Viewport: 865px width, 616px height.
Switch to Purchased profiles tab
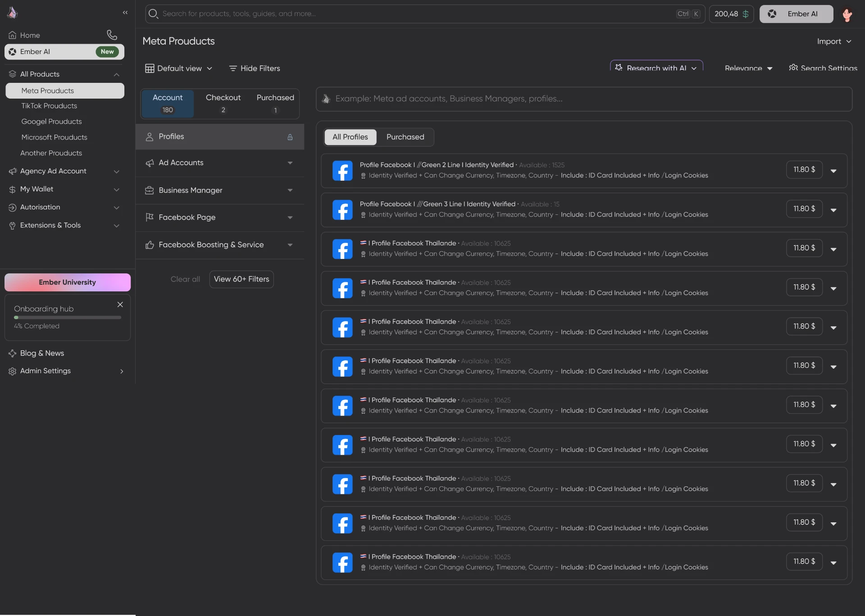point(405,137)
